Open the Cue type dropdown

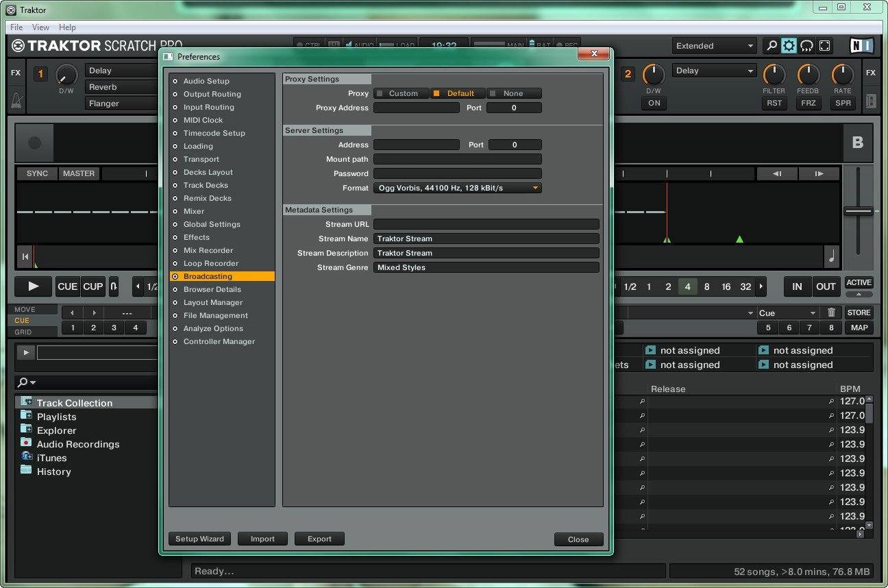coord(787,313)
